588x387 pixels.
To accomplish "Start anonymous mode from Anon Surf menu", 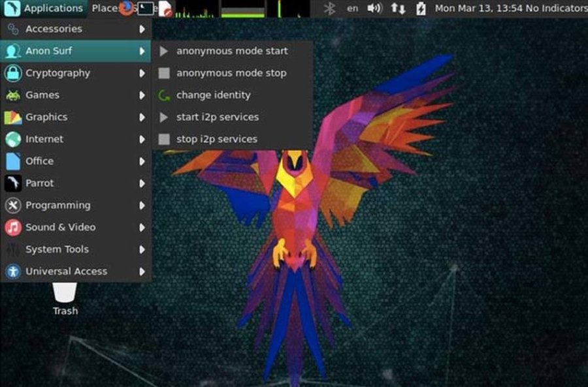I will point(231,50).
